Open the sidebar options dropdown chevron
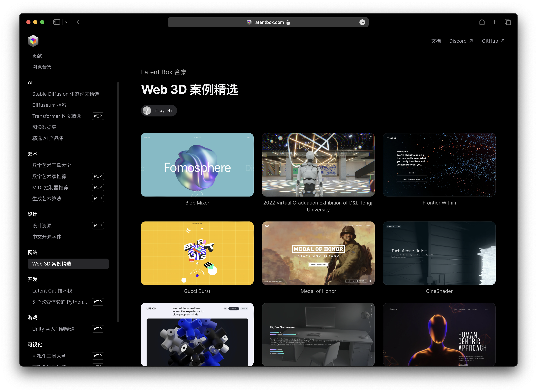This screenshot has height=392, width=537. [x=66, y=22]
